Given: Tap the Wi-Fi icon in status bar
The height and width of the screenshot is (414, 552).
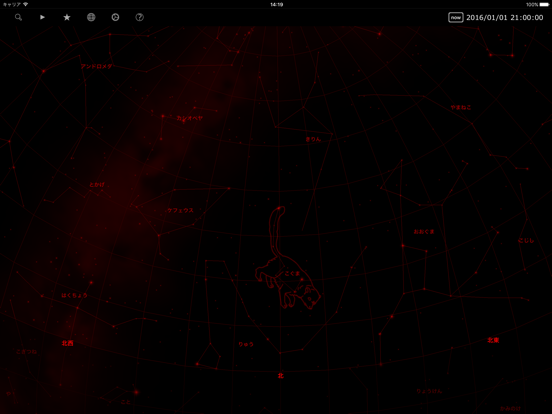Looking at the screenshot, I should 26,5.
